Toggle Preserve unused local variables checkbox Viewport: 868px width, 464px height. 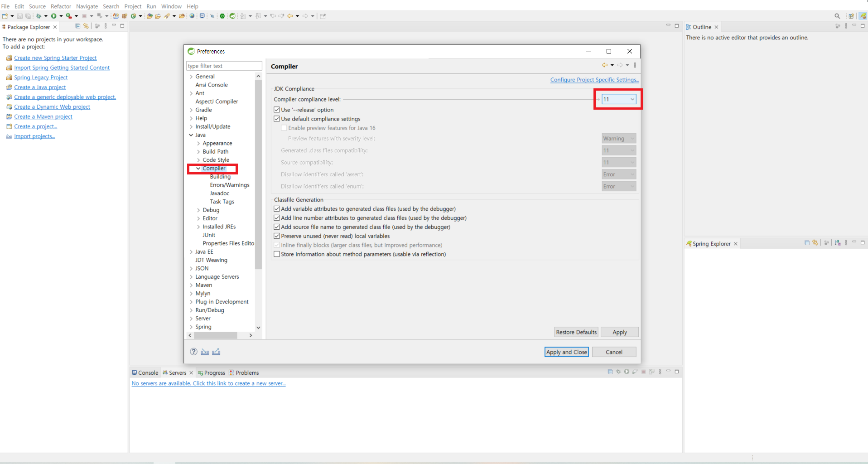click(x=277, y=236)
